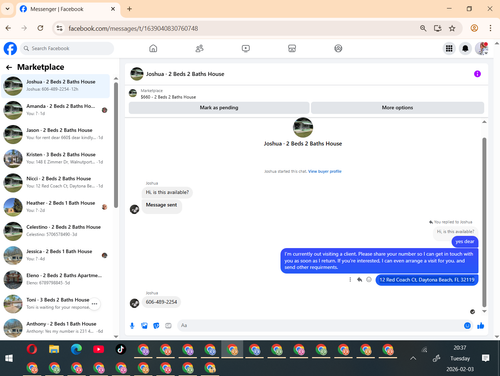Click the chat messages scrollbar

tap(484, 222)
